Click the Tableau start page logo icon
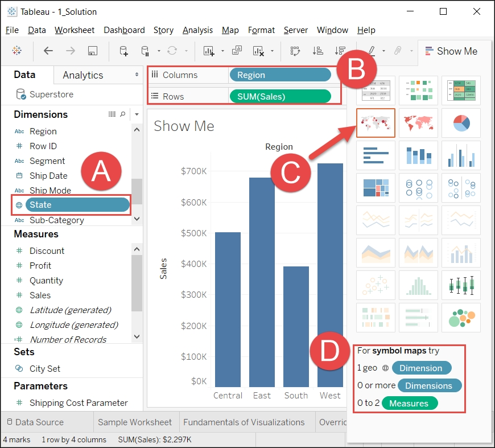 16,51
